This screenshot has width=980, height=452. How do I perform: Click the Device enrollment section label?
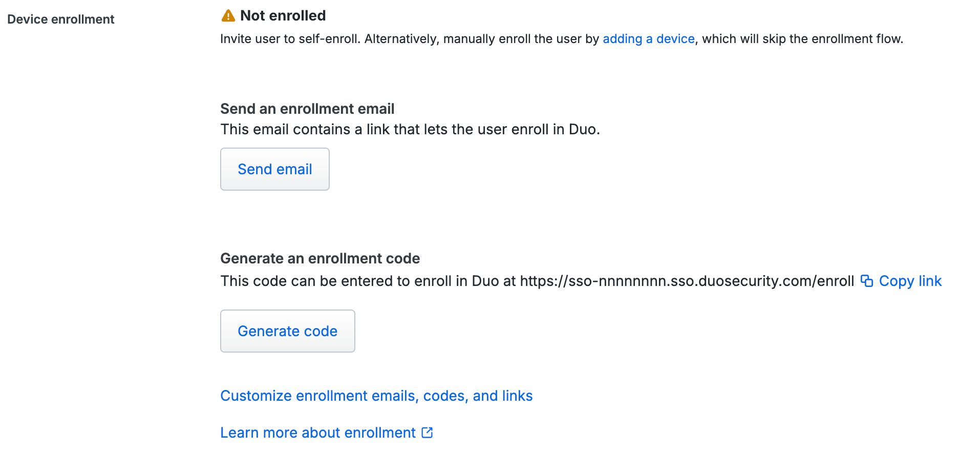pos(60,19)
